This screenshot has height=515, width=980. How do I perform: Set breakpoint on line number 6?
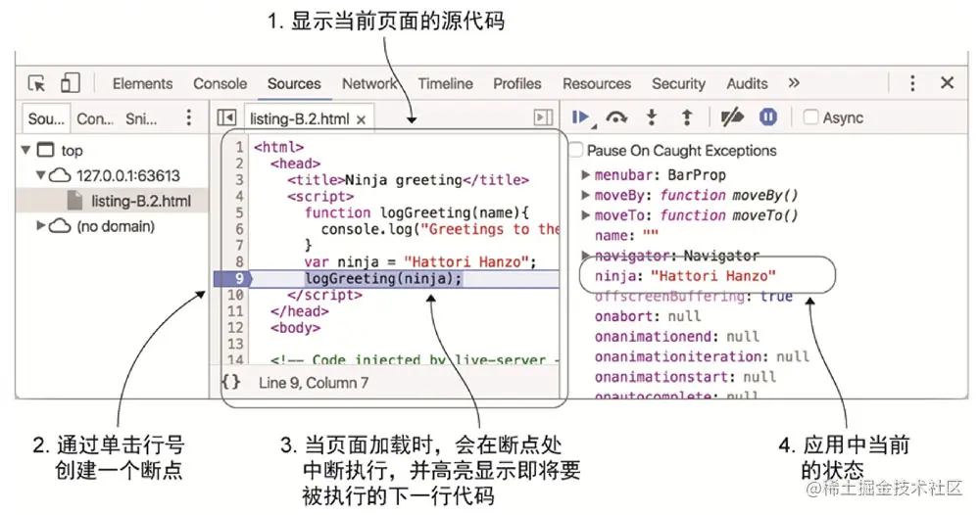point(239,229)
